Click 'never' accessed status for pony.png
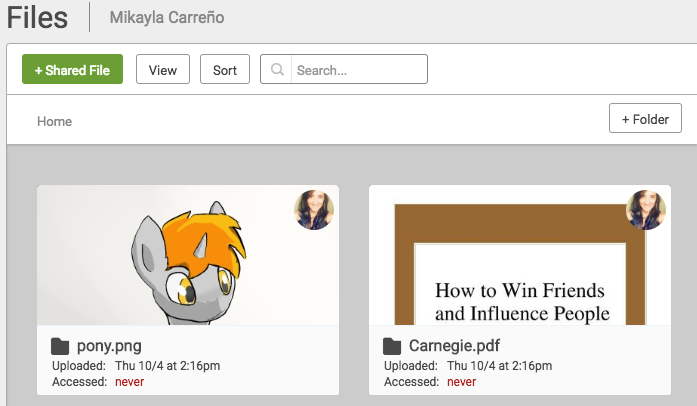697x406 pixels. tap(129, 382)
